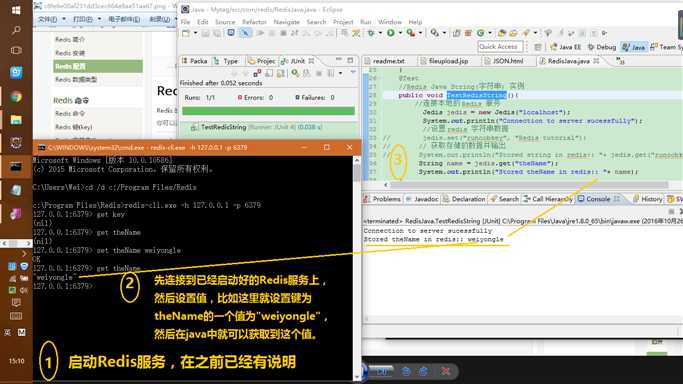Switch to the JSON.html editor tab

[x=507, y=61]
